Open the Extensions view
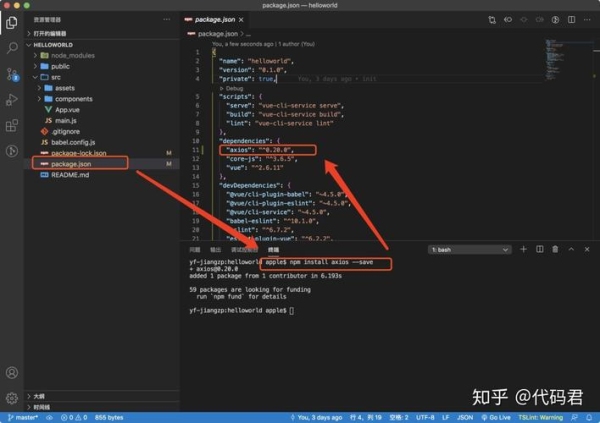Screen dimensions: 600x423 point(12,126)
